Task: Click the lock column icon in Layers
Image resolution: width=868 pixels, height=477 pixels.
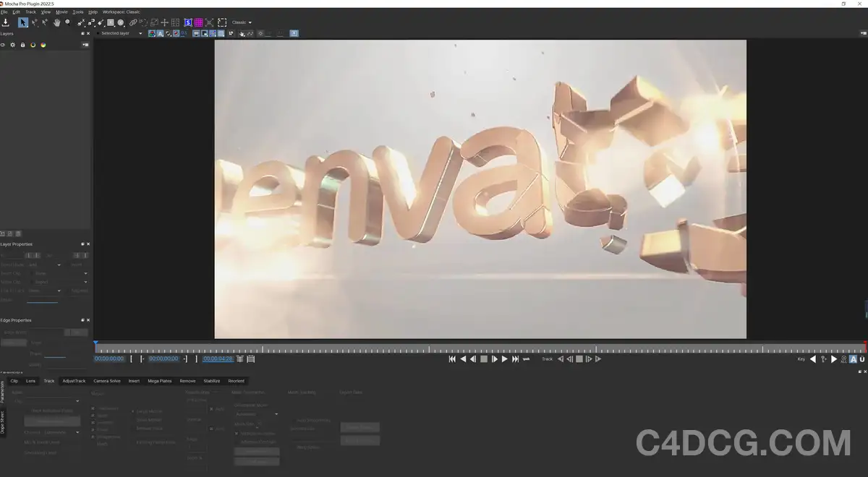Action: click(x=22, y=45)
